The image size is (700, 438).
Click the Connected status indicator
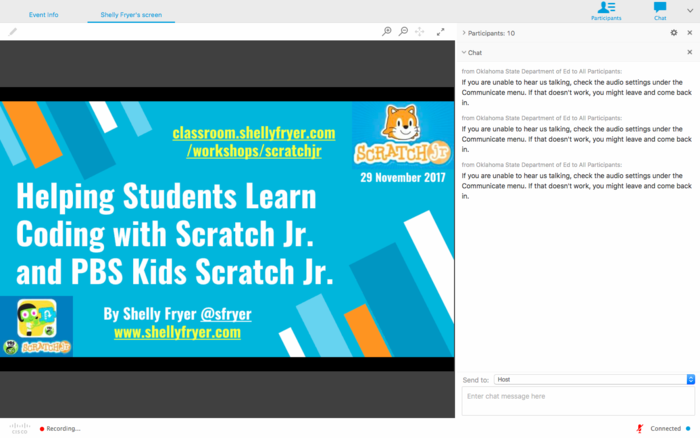click(x=669, y=428)
